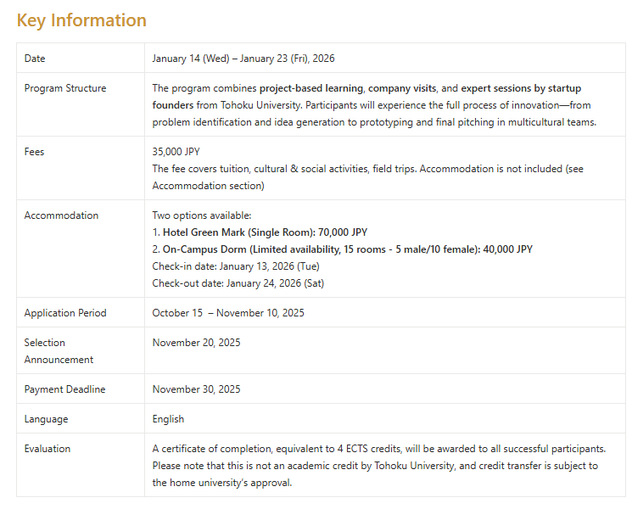Screen dimensions: 638x509
Task: Click the Date row label
Action: pos(35,59)
